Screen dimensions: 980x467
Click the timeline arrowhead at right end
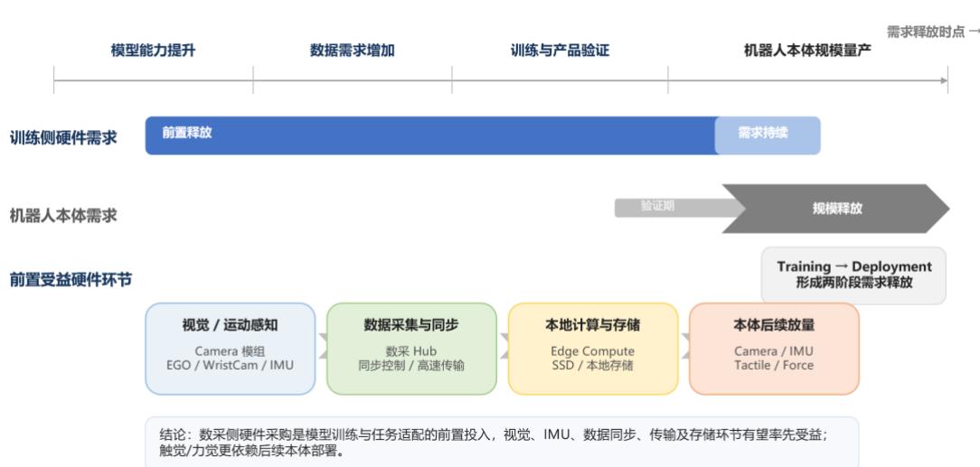point(943,80)
